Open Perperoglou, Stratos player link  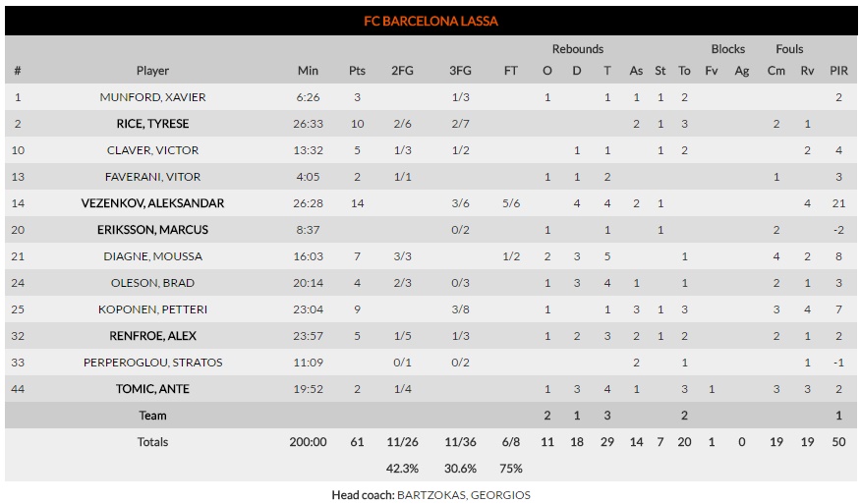152,363
